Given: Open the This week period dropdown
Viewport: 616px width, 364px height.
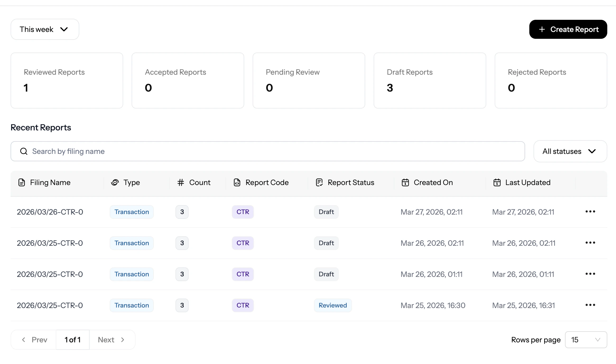Looking at the screenshot, I should [45, 29].
